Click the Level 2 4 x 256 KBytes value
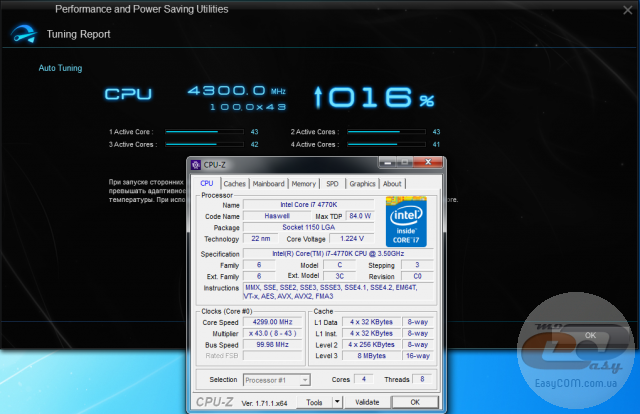 pyautogui.click(x=371, y=345)
